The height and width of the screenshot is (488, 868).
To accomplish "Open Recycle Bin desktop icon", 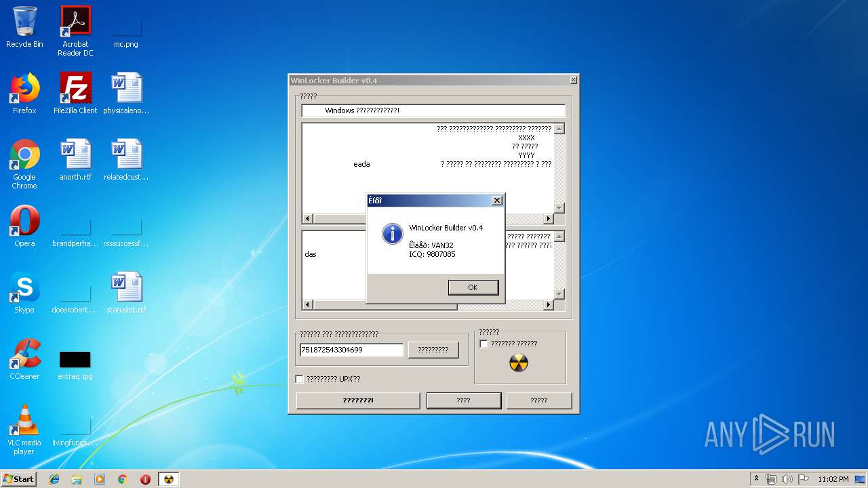I will pyautogui.click(x=24, y=27).
